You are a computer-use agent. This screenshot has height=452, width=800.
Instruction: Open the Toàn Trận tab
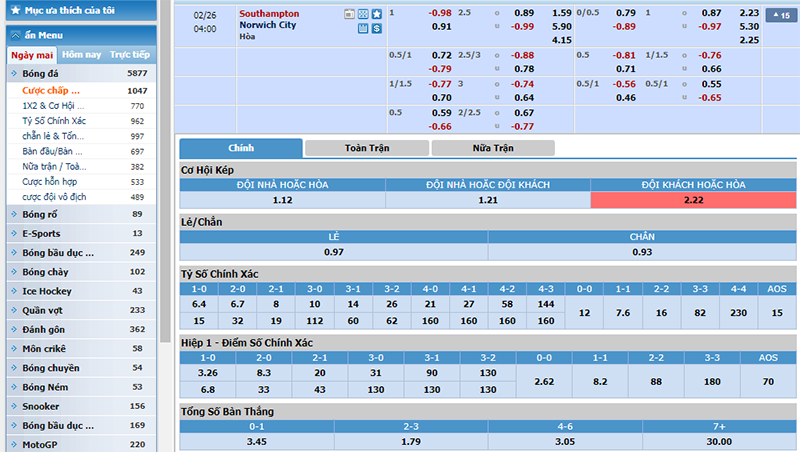[x=366, y=148]
